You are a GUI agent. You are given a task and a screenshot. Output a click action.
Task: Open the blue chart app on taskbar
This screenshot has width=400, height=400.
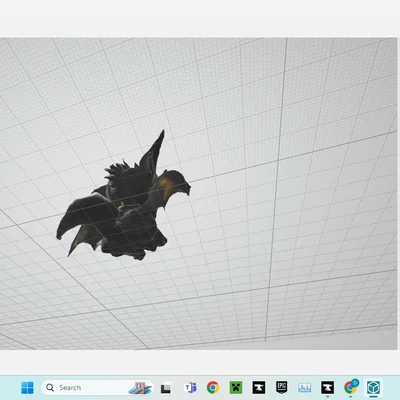(x=304, y=388)
